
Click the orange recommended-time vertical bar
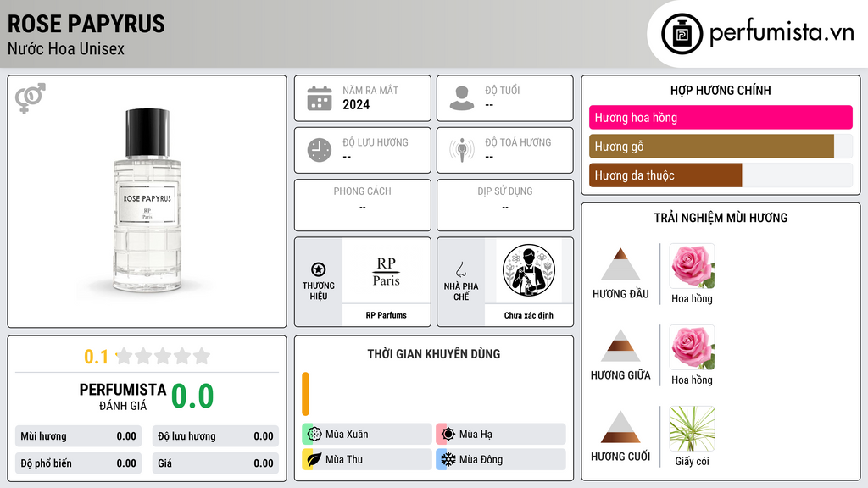305,394
